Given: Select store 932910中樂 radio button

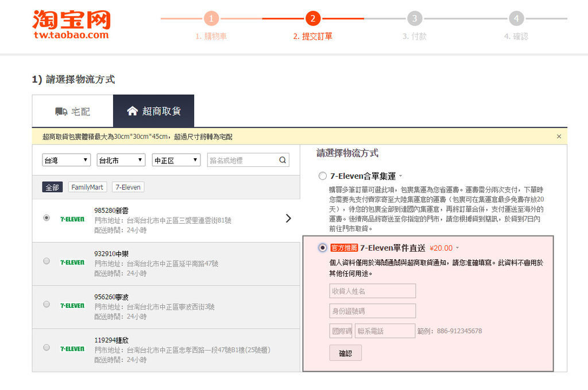Looking at the screenshot, I should 47,261.
